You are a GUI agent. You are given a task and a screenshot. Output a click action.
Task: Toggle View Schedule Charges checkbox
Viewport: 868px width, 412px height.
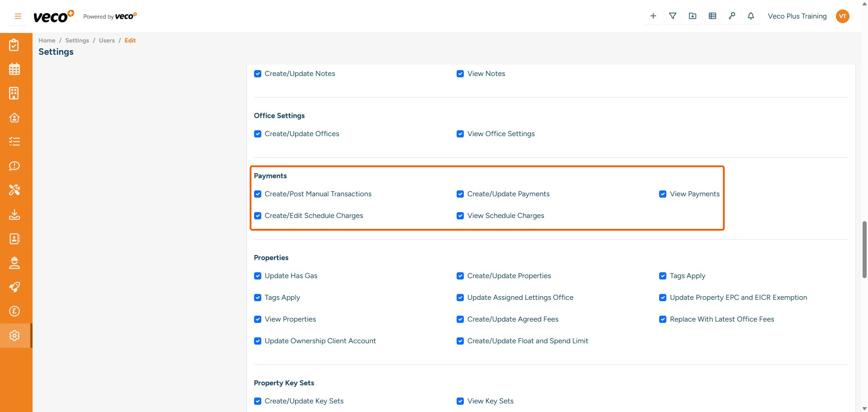coord(460,216)
